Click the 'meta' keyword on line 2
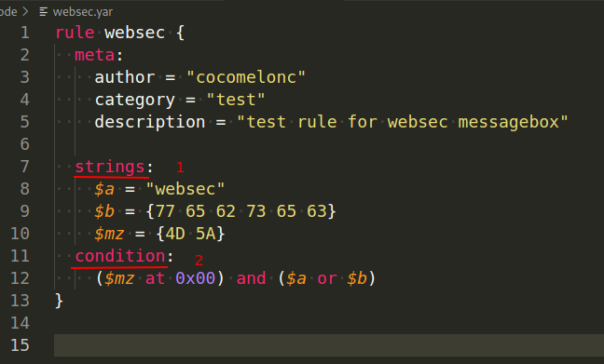The width and height of the screenshot is (604, 364). (x=95, y=55)
